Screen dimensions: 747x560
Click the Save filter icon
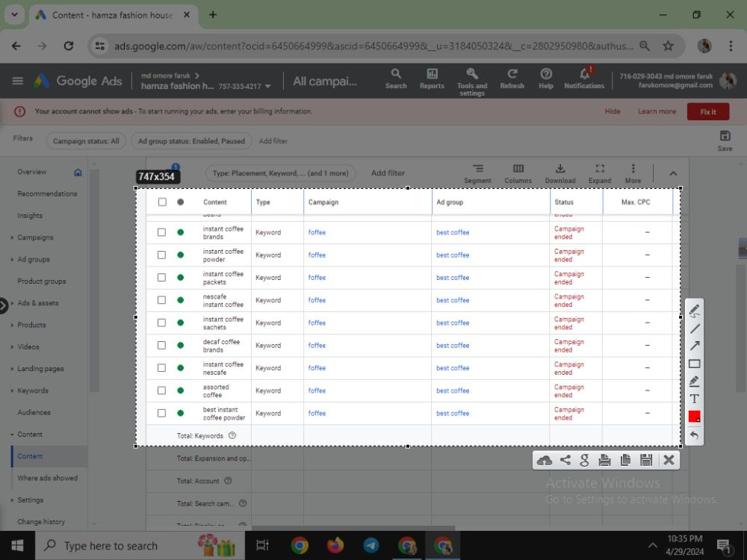tap(725, 136)
